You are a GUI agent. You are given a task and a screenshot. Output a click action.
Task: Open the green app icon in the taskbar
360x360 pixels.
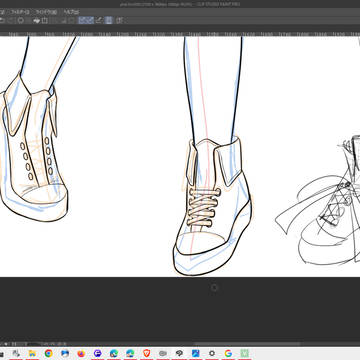[x=245, y=353]
